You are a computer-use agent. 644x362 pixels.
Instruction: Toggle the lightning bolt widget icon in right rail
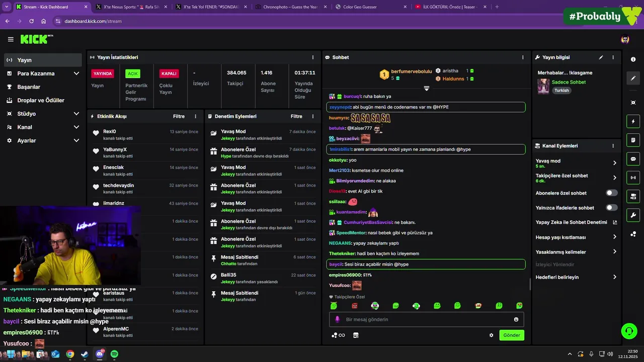[x=633, y=121]
